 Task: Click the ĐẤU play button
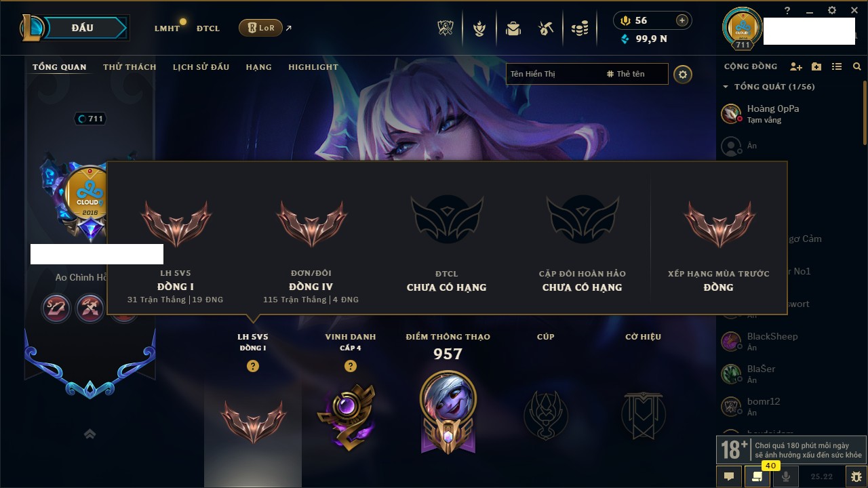[83, 28]
